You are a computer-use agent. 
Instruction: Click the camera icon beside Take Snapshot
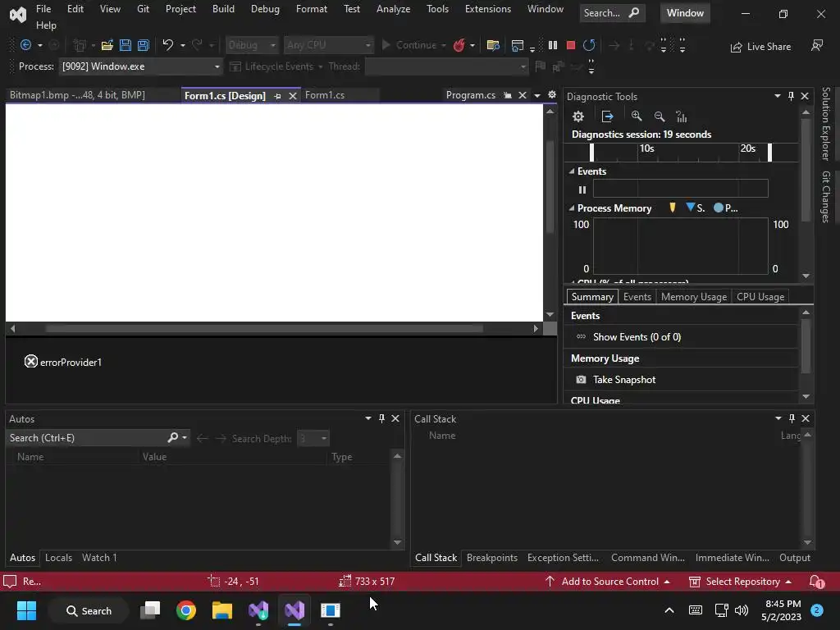(581, 379)
